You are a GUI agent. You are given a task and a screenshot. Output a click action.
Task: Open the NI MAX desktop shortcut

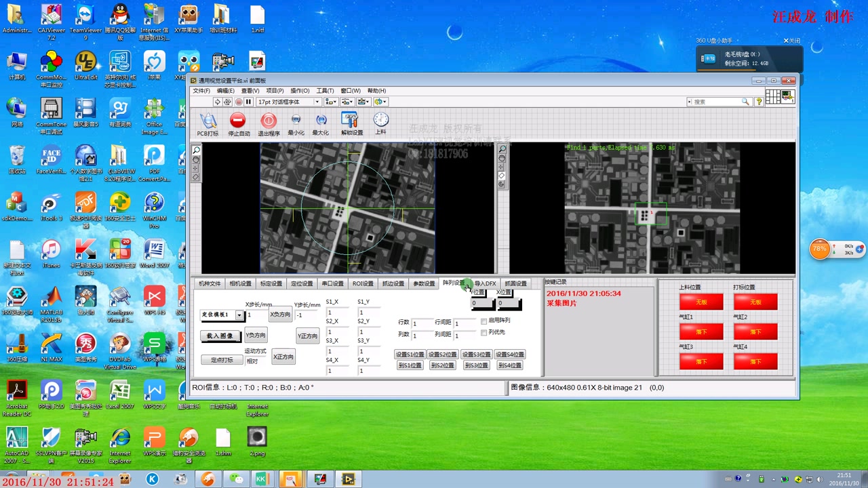[x=51, y=348]
